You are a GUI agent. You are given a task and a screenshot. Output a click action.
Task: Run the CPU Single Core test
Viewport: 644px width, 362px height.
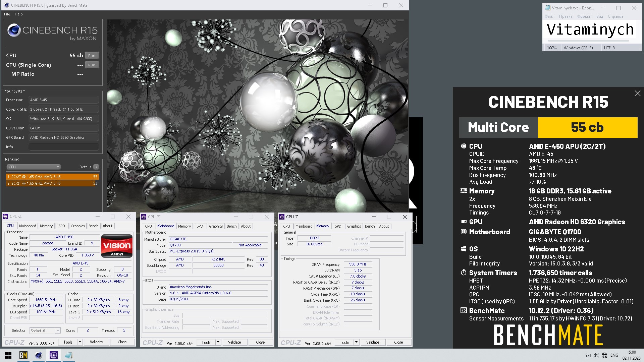click(92, 65)
